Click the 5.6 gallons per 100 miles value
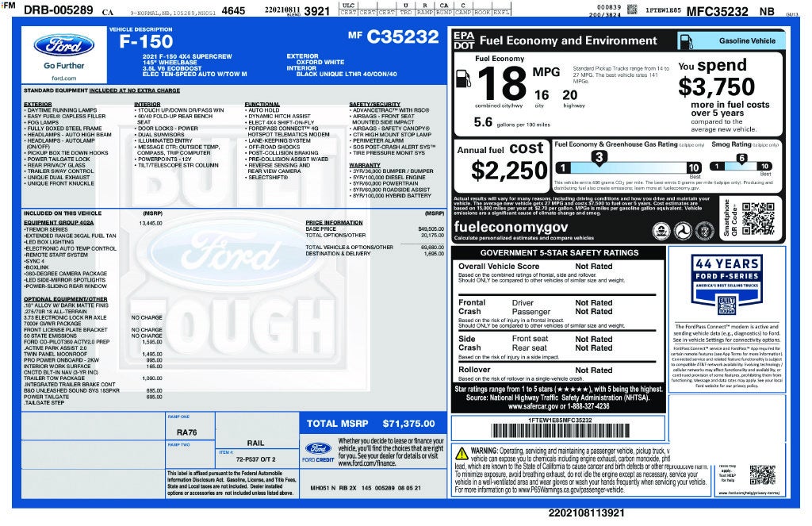The width and height of the screenshot is (812, 526). [483, 122]
